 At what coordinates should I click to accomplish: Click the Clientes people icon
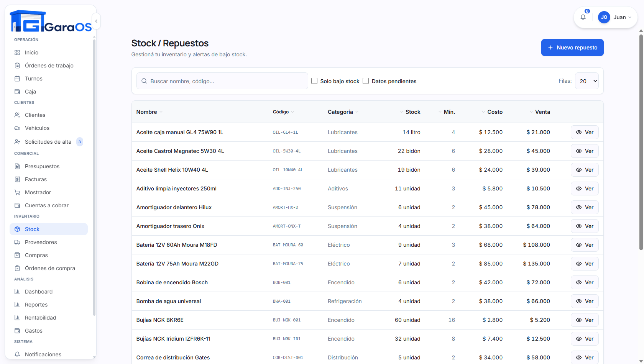[17, 115]
